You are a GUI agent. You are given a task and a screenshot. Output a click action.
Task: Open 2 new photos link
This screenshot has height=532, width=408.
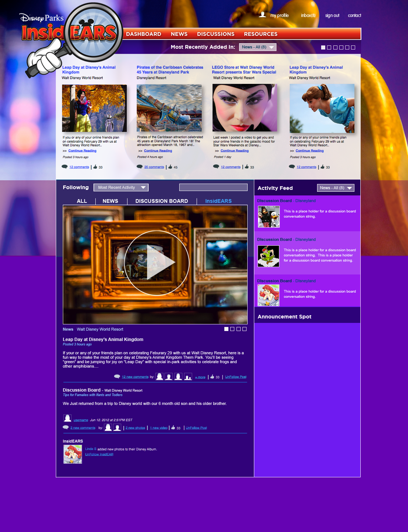(x=135, y=428)
